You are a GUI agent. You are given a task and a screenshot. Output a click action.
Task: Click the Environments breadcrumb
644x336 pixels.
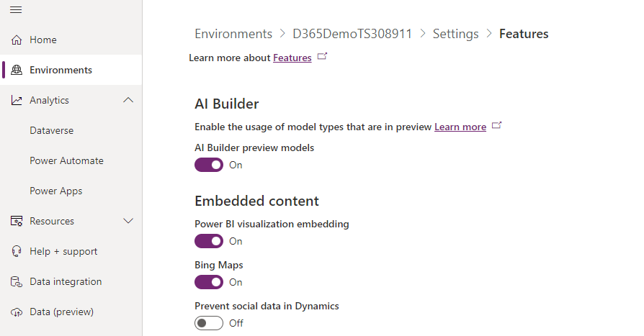[x=233, y=34]
